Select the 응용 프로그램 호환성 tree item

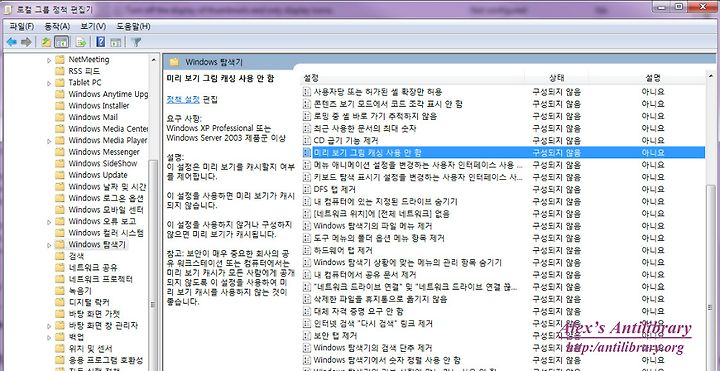pos(106,360)
